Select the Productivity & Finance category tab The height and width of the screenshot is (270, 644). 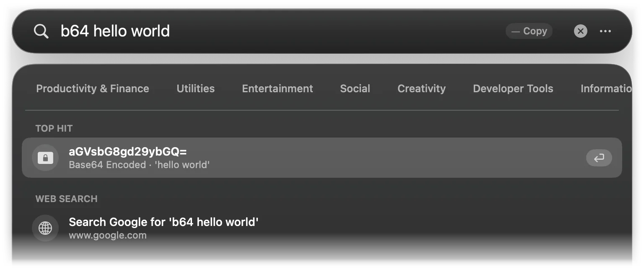pyautogui.click(x=93, y=88)
